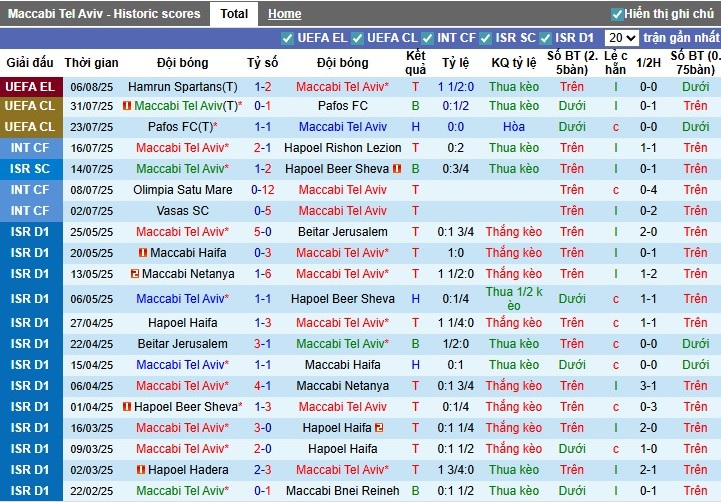Select the Tỷ số column header
Image resolution: width=721 pixels, height=502 pixels.
pos(263,63)
